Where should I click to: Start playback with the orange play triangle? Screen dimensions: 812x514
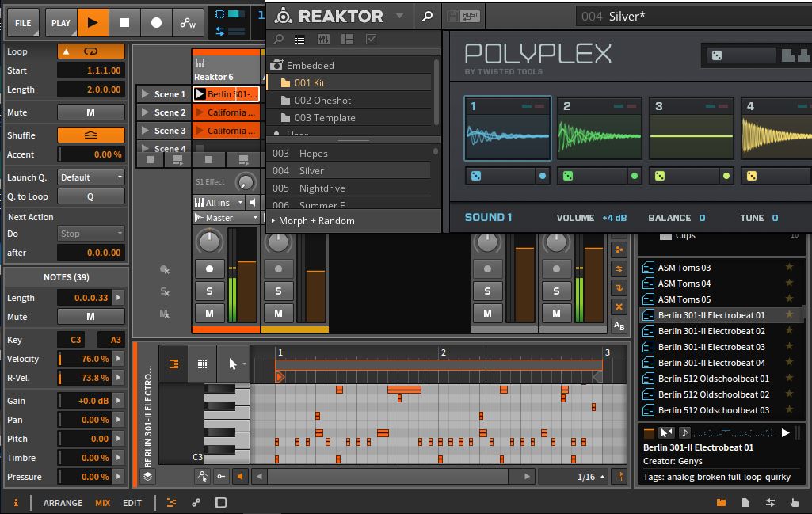pos(93,23)
